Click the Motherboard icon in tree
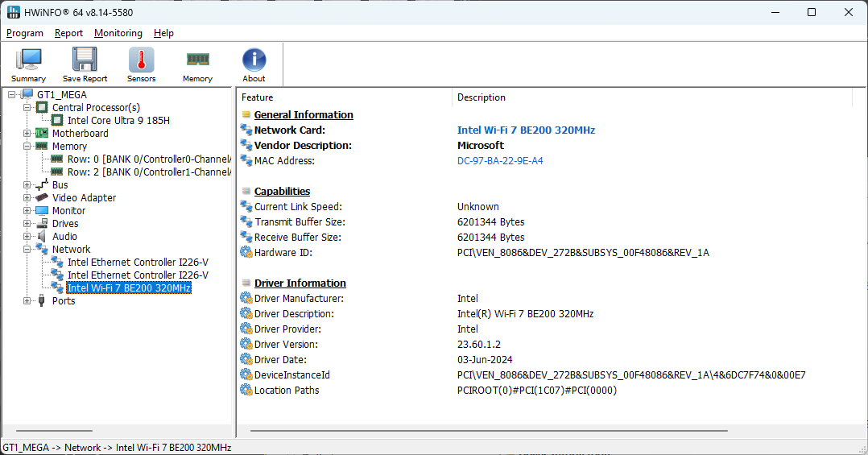The width and height of the screenshot is (868, 455). coord(42,133)
